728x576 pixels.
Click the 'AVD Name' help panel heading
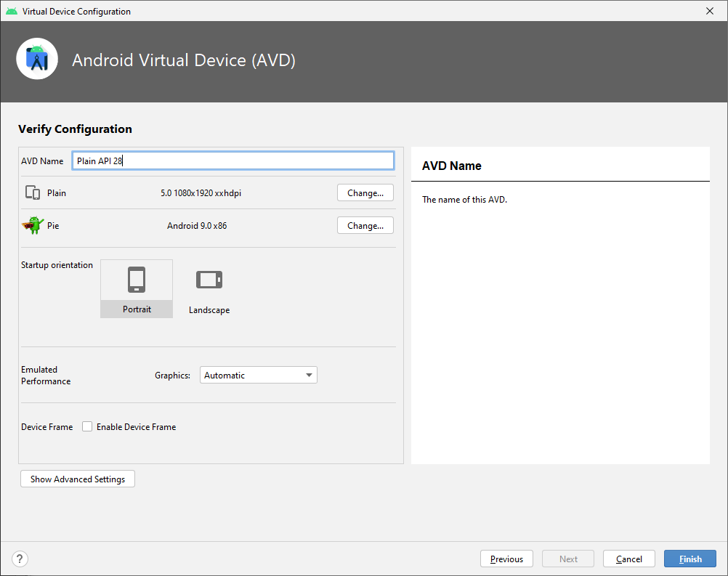[x=451, y=166]
